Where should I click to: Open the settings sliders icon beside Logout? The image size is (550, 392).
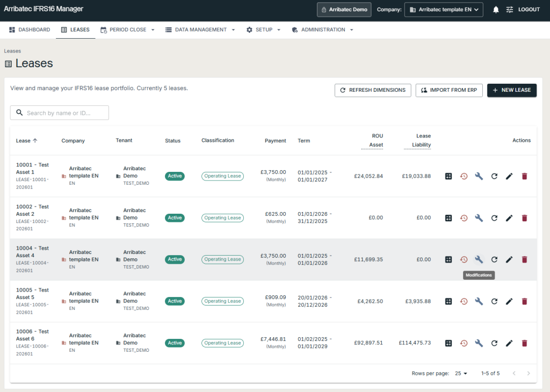tap(510, 10)
